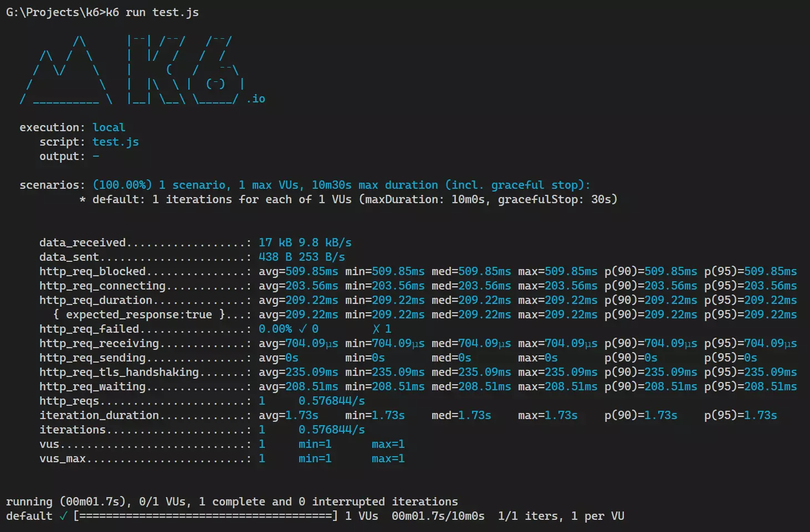The height and width of the screenshot is (532, 810).
Task: Click the 'http_req_blocked' metric name
Action: (x=93, y=271)
